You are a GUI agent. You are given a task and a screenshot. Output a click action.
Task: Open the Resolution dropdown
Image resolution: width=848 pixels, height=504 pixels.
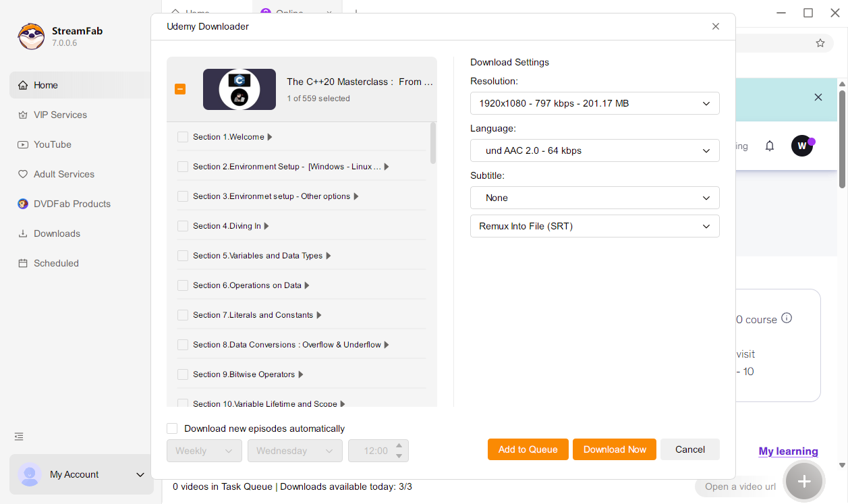click(x=594, y=103)
